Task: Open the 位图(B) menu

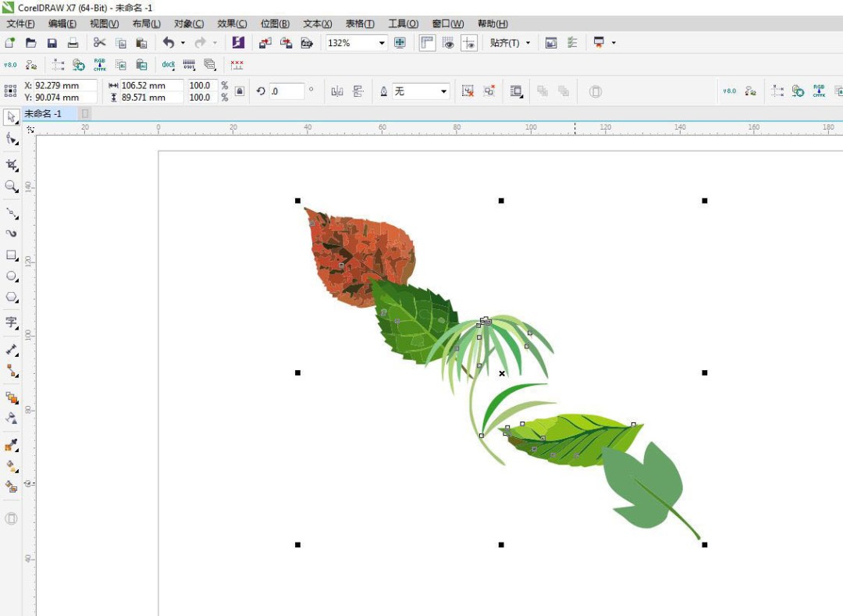Action: tap(275, 23)
